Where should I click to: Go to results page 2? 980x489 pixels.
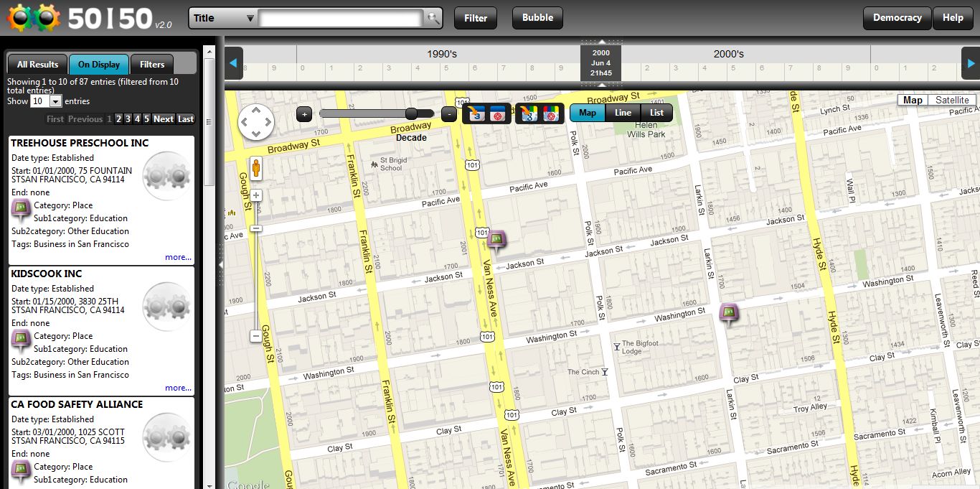click(119, 119)
